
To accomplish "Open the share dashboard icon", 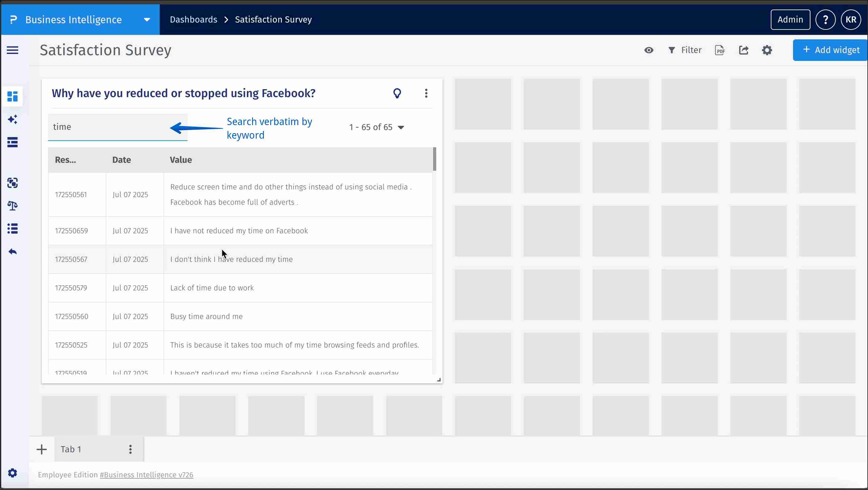I will pyautogui.click(x=744, y=50).
